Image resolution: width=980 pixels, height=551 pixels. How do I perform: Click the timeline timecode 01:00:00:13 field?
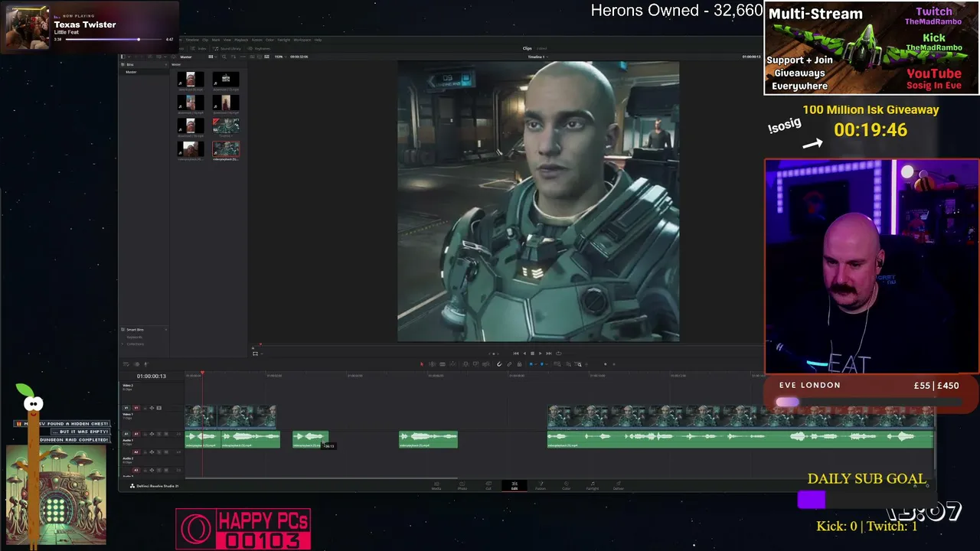pos(152,376)
